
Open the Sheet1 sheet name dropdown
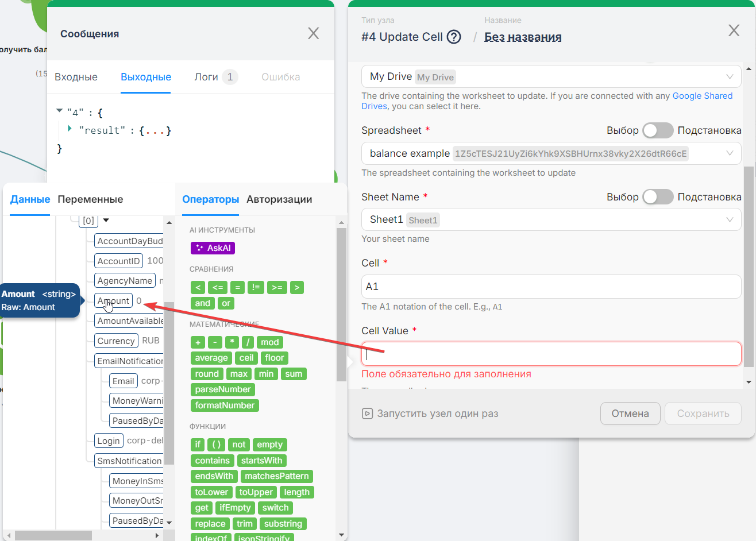pos(551,219)
